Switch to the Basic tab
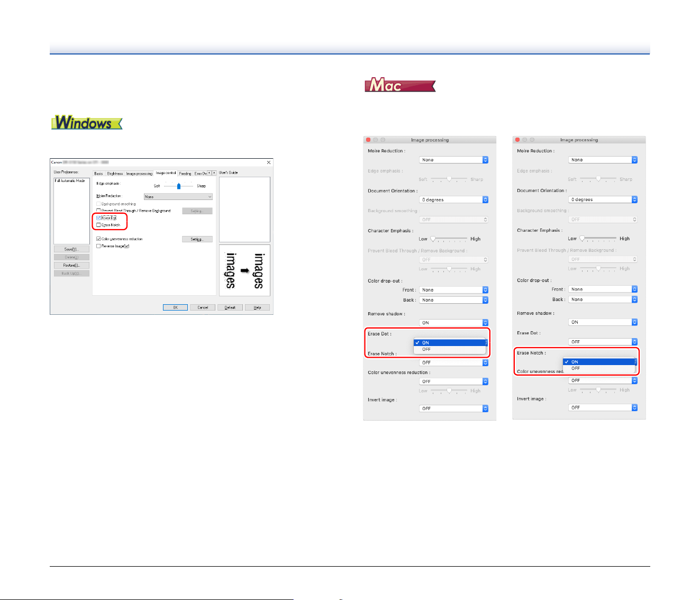The width and height of the screenshot is (700, 600). [x=99, y=174]
